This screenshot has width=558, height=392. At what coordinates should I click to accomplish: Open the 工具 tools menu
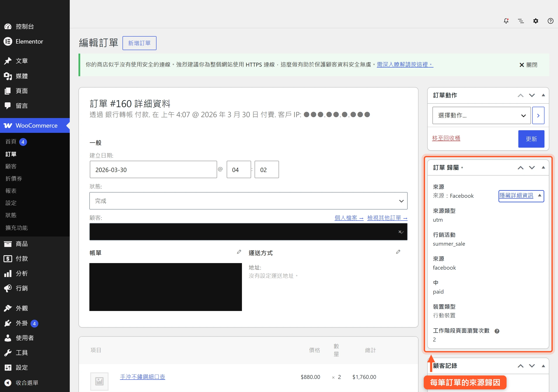(x=16, y=353)
